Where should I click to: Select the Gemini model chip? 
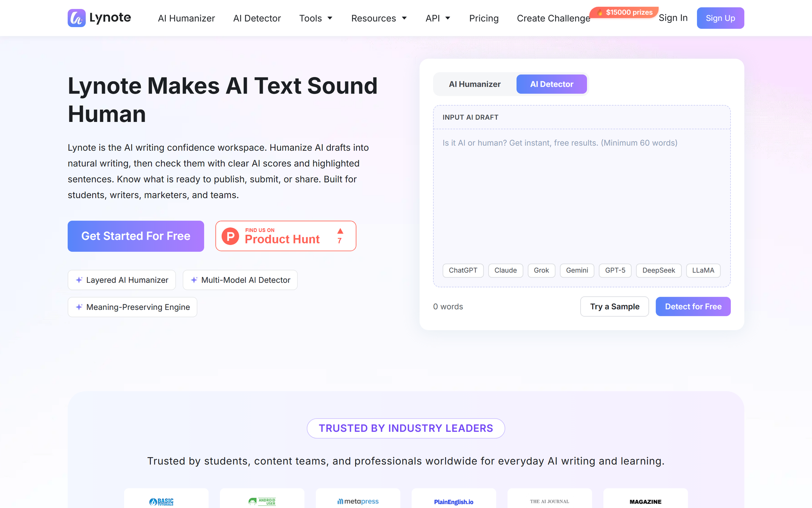pos(577,271)
